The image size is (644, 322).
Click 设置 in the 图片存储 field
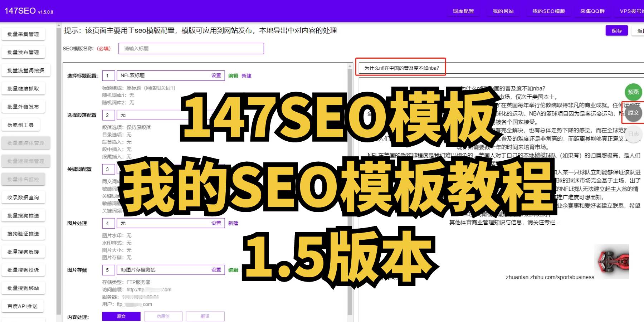point(216,270)
